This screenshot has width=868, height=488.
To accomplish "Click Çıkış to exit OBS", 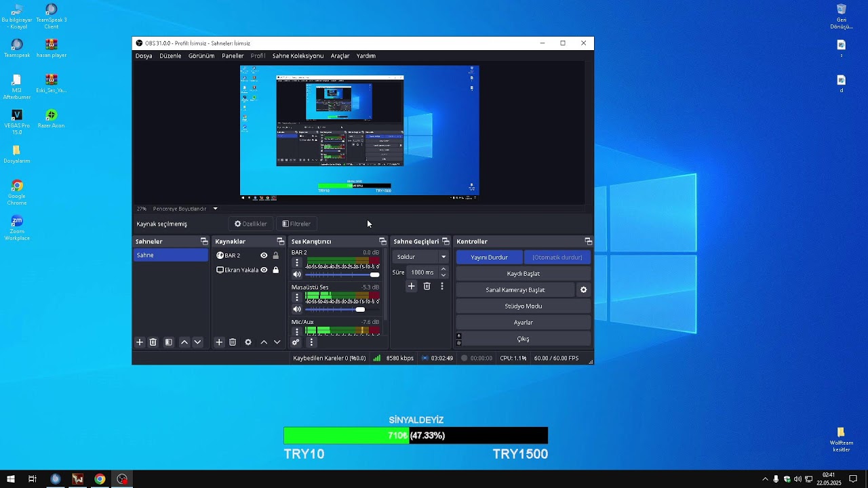I will click(523, 339).
